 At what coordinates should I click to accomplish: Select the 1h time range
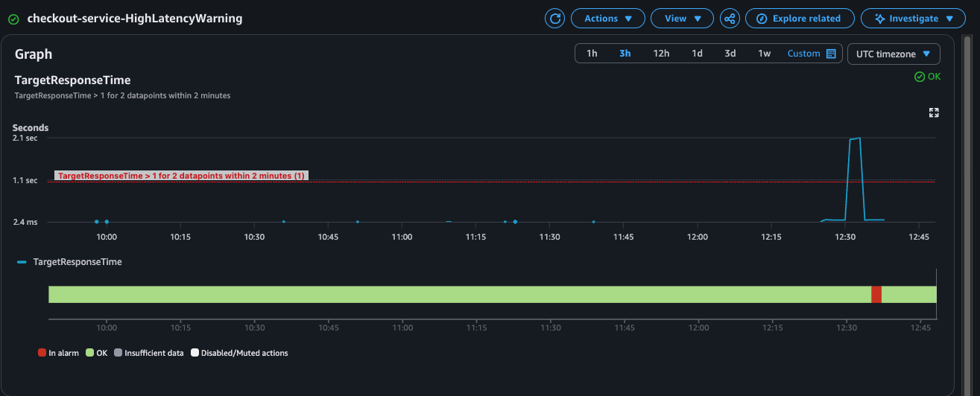click(592, 54)
